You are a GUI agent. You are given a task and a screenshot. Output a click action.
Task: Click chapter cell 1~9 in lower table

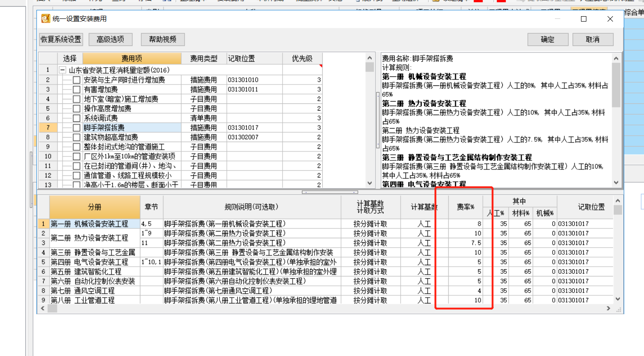tap(152, 233)
